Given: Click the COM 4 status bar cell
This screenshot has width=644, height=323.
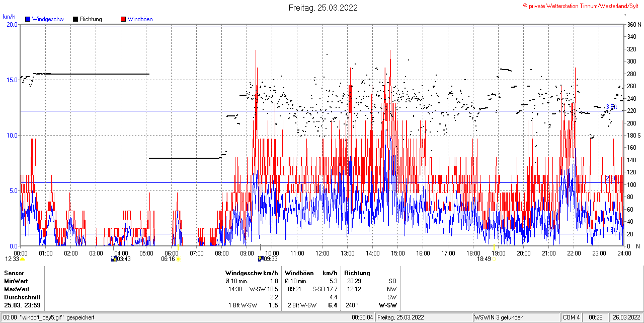Looking at the screenshot, I should tap(572, 317).
